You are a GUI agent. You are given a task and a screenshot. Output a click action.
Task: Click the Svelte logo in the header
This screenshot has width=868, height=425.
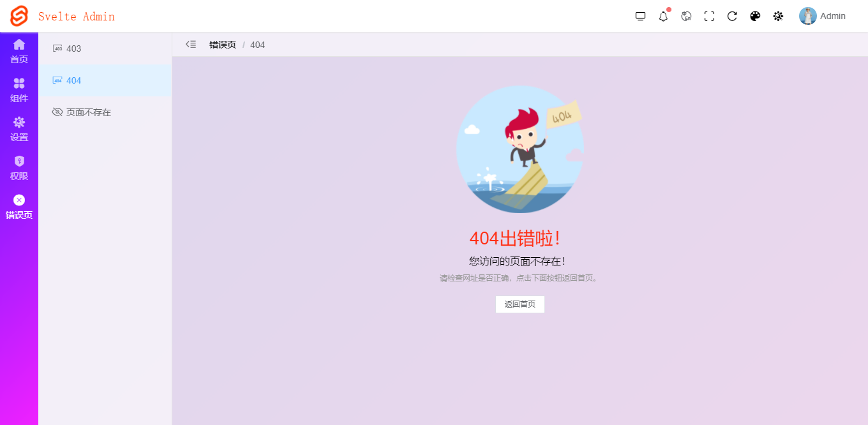pyautogui.click(x=19, y=16)
